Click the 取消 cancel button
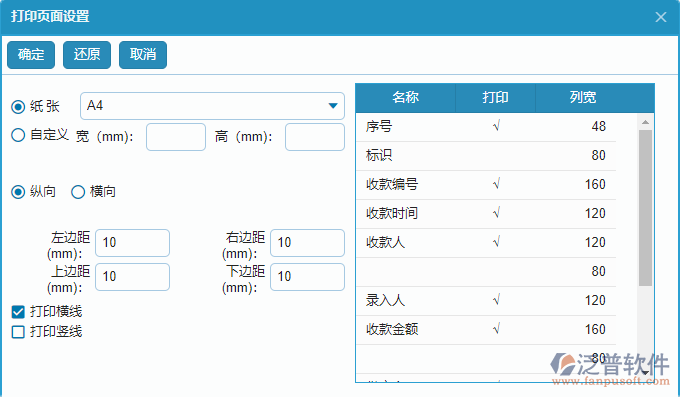 click(x=143, y=55)
